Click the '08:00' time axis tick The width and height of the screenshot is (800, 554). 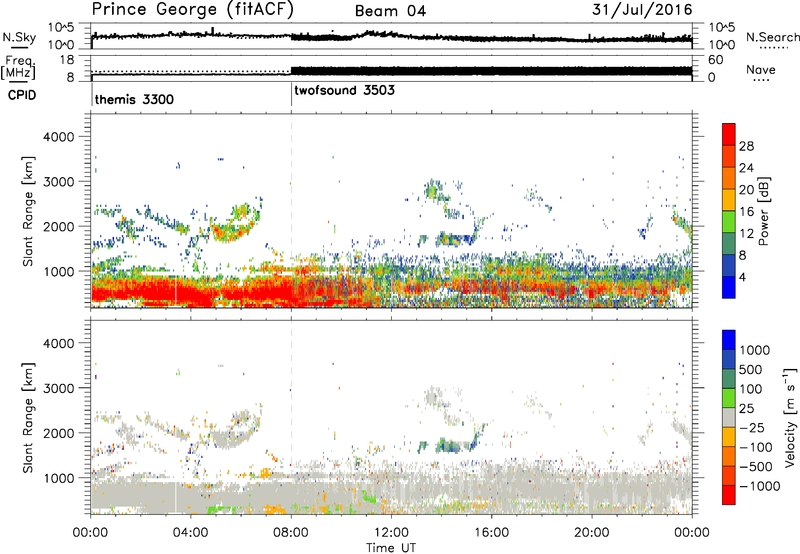point(291,533)
